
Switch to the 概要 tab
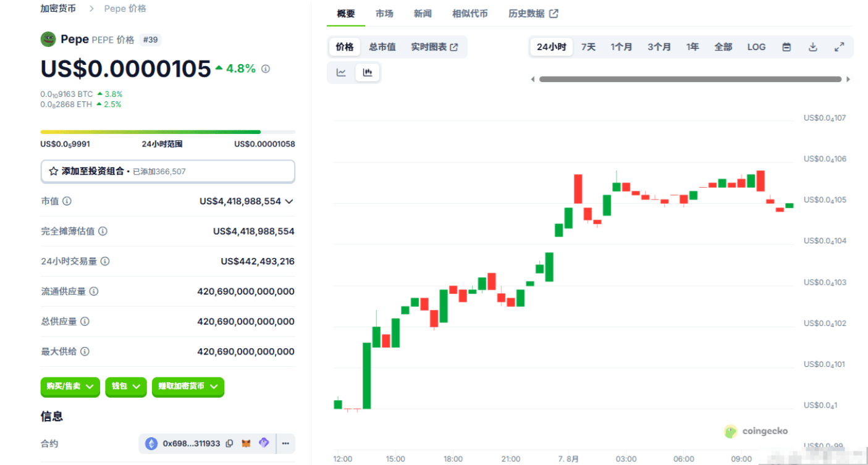point(346,14)
